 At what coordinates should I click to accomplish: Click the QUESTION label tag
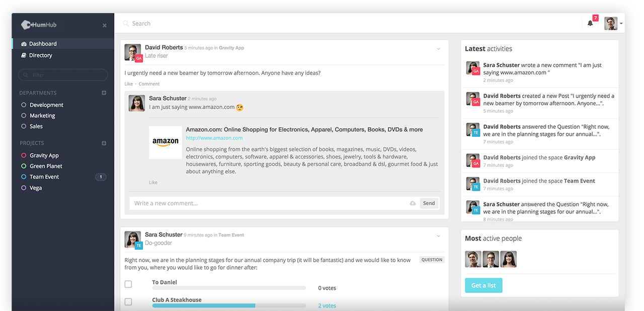(x=432, y=260)
